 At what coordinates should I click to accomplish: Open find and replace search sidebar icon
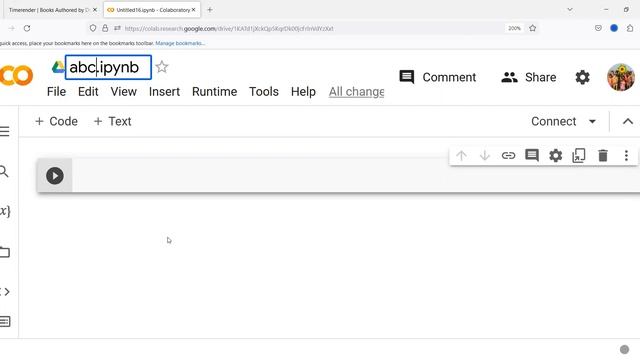(4, 171)
